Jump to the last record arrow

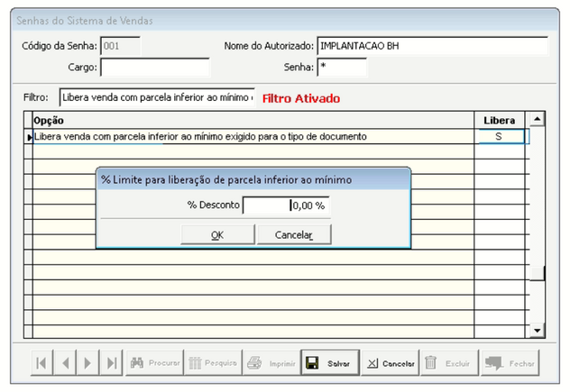coord(111,363)
